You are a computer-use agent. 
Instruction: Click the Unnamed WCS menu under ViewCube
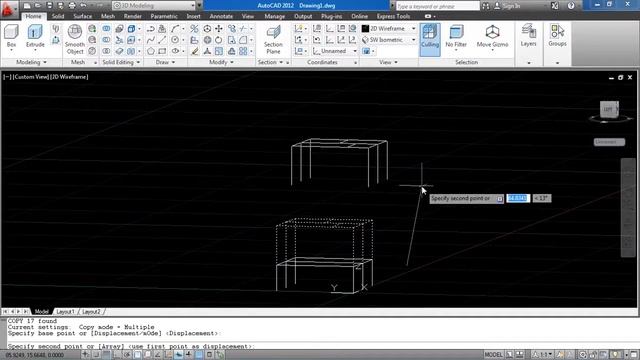coord(609,142)
